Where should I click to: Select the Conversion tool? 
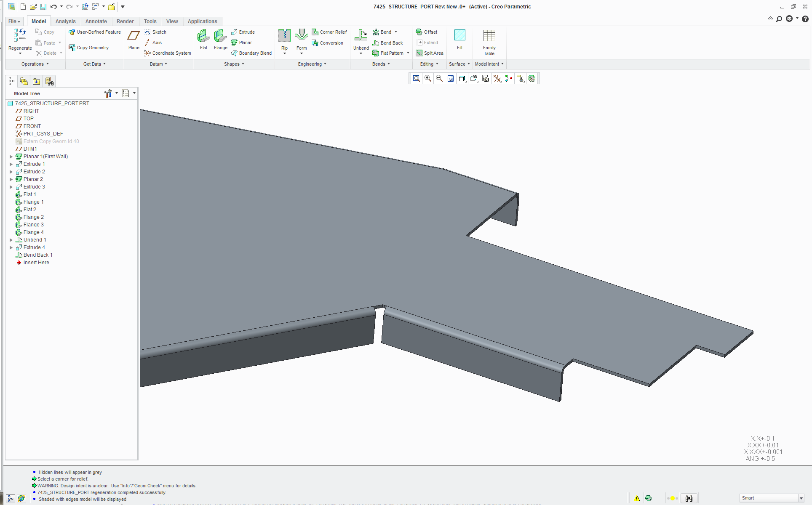(x=328, y=43)
